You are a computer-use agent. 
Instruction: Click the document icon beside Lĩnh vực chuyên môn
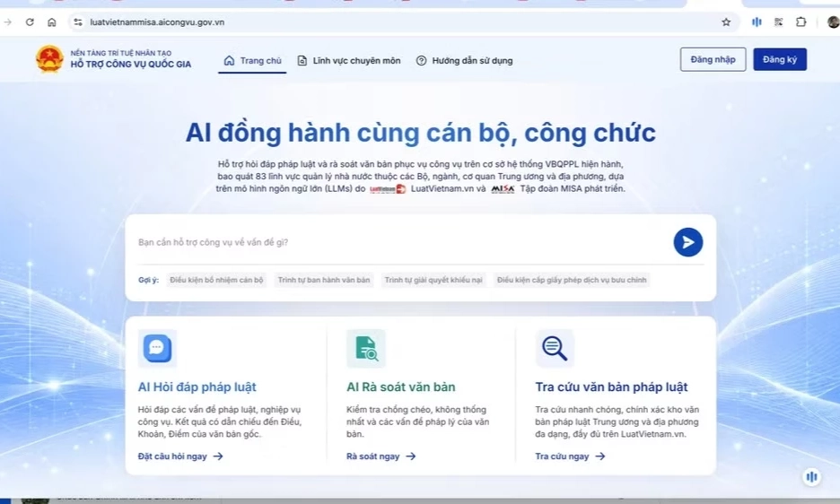click(302, 60)
